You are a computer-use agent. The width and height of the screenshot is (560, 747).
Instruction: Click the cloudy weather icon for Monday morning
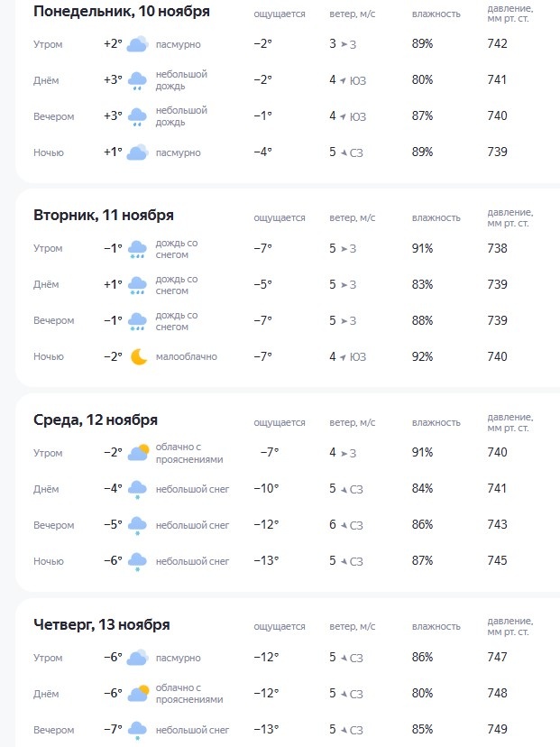click(x=137, y=43)
